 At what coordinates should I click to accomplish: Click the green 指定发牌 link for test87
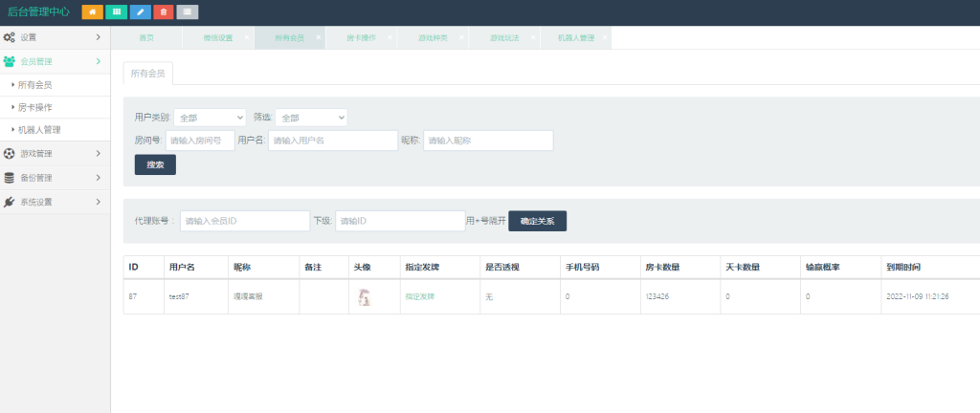pos(420,296)
